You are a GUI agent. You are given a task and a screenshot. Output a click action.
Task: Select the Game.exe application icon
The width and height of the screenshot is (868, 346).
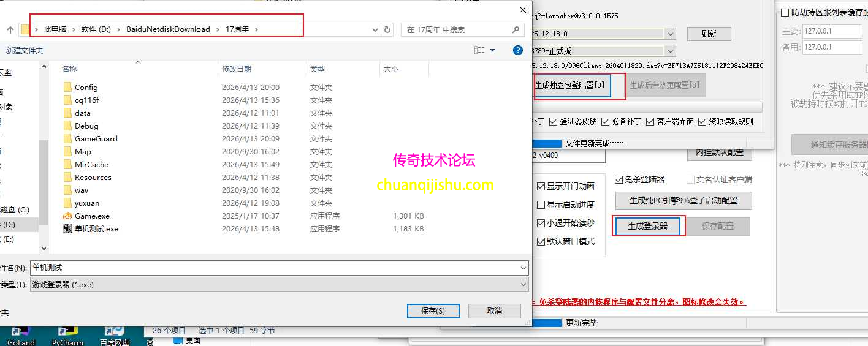(67, 216)
